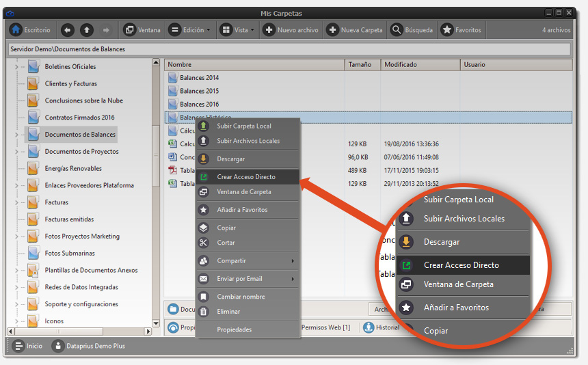Screen dimensions: 588x365
Task: Open the Ventana toolbar option
Action: coord(142,30)
